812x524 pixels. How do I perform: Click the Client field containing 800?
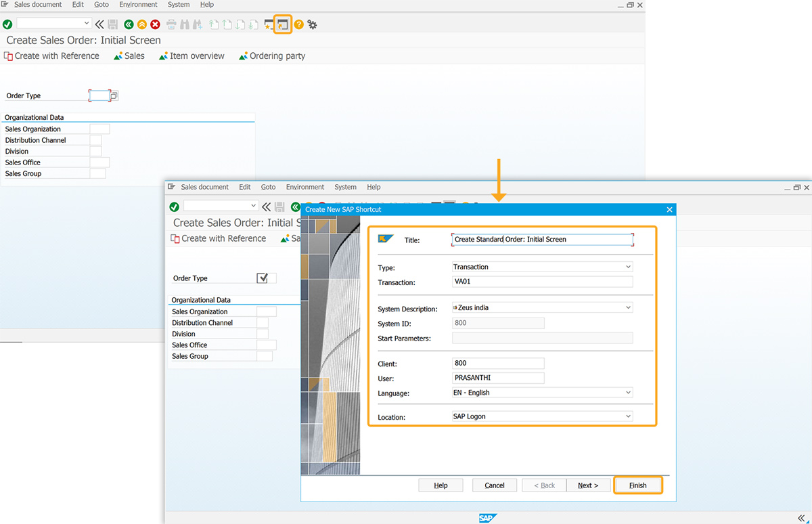tap(498, 364)
